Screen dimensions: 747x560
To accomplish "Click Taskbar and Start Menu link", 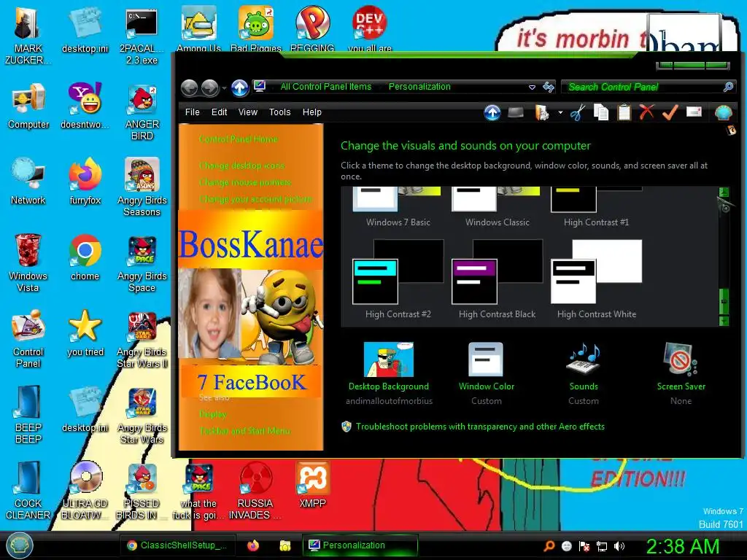I will coord(245,431).
